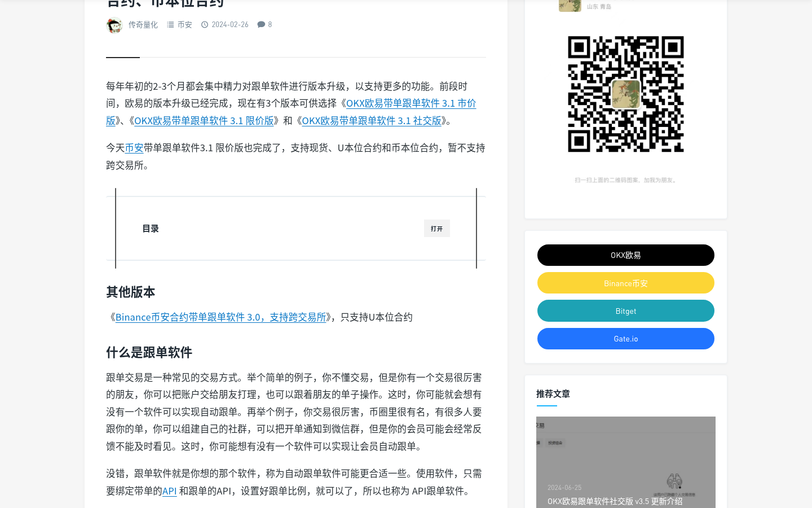This screenshot has width=812, height=508.
Task: Click the category list icon beside 币安
Action: pyautogui.click(x=170, y=25)
